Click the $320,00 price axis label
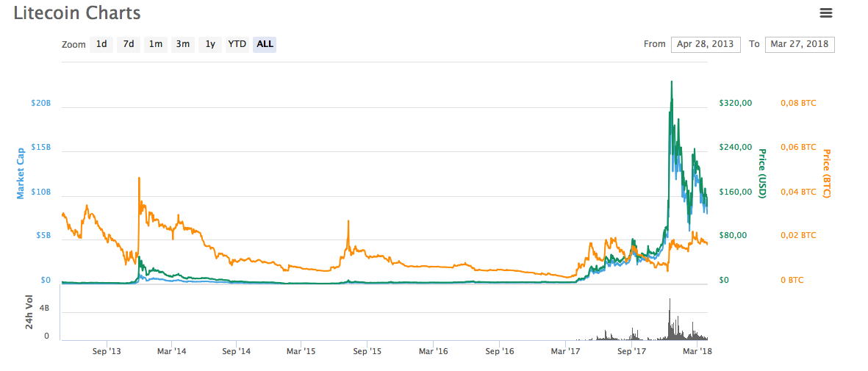868x371 pixels. [x=736, y=104]
